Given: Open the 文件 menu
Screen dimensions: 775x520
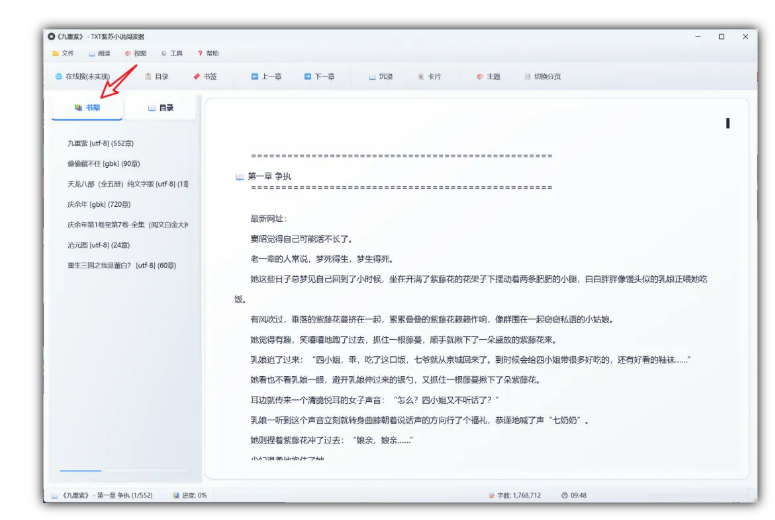Looking at the screenshot, I should coord(63,53).
